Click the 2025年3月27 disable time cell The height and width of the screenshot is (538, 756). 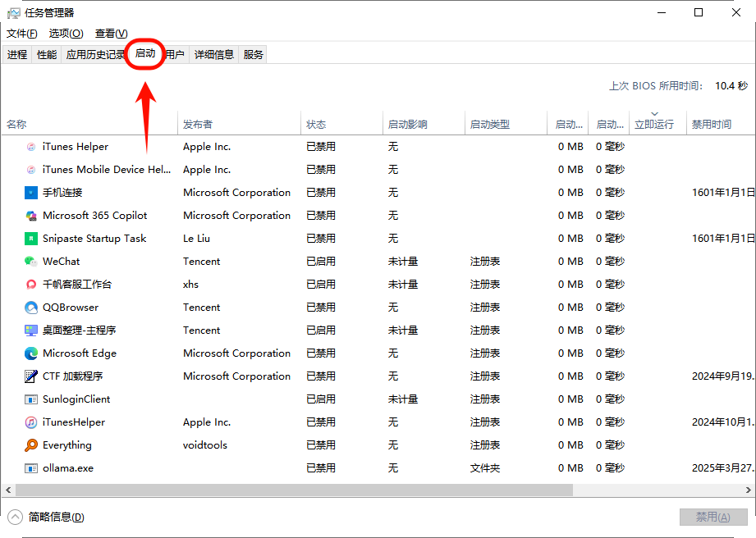(x=722, y=468)
